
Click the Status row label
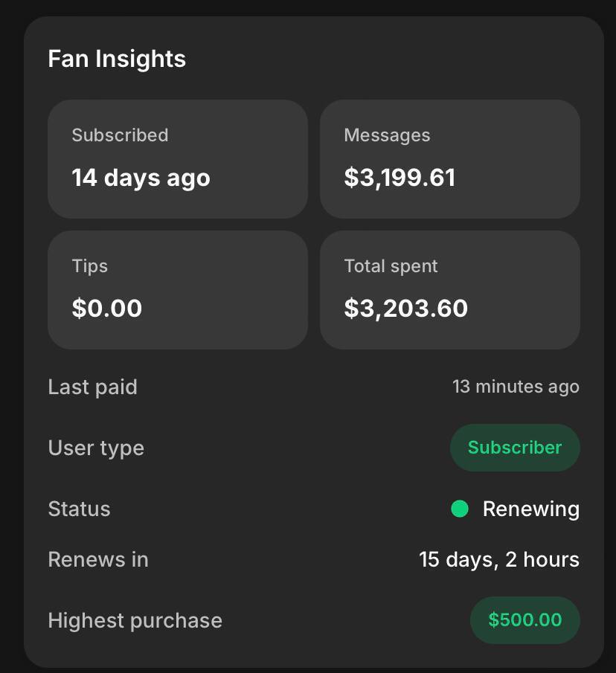click(x=79, y=509)
